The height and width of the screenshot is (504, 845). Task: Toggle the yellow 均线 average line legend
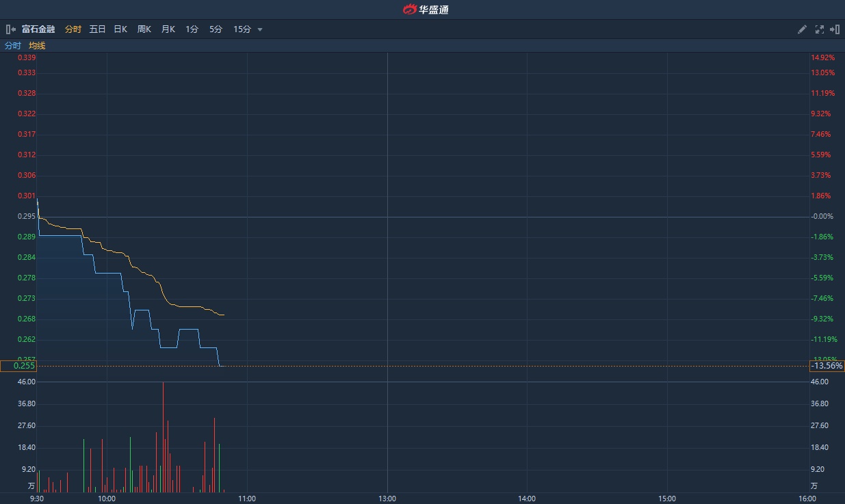(x=37, y=46)
